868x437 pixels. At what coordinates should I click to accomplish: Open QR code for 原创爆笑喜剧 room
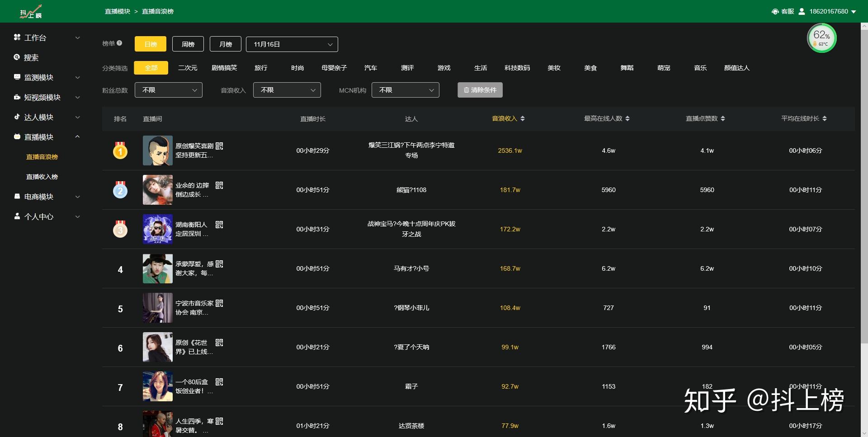219,146
